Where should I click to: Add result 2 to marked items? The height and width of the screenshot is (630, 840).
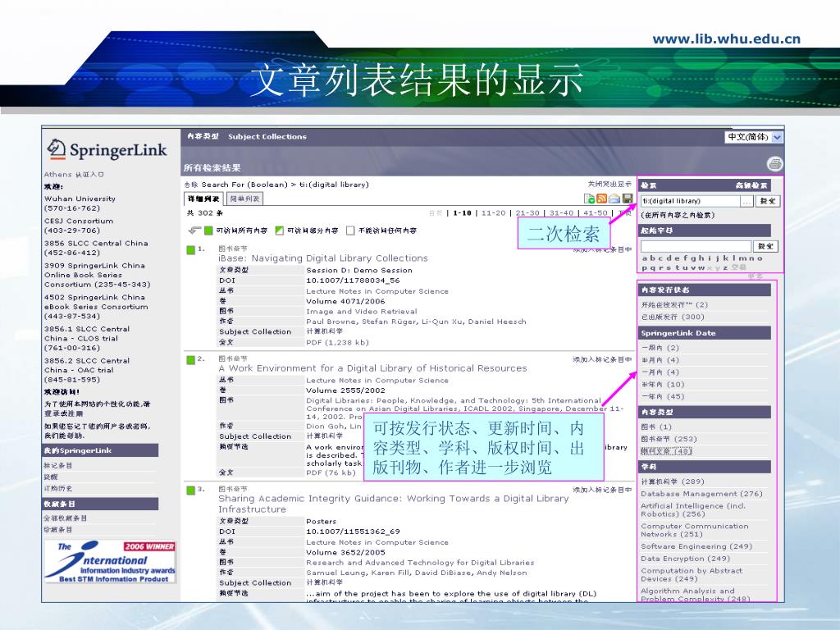pos(602,359)
